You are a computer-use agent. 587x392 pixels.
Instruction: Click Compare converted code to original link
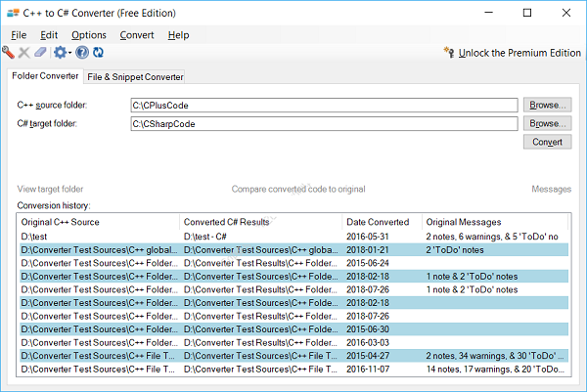298,189
